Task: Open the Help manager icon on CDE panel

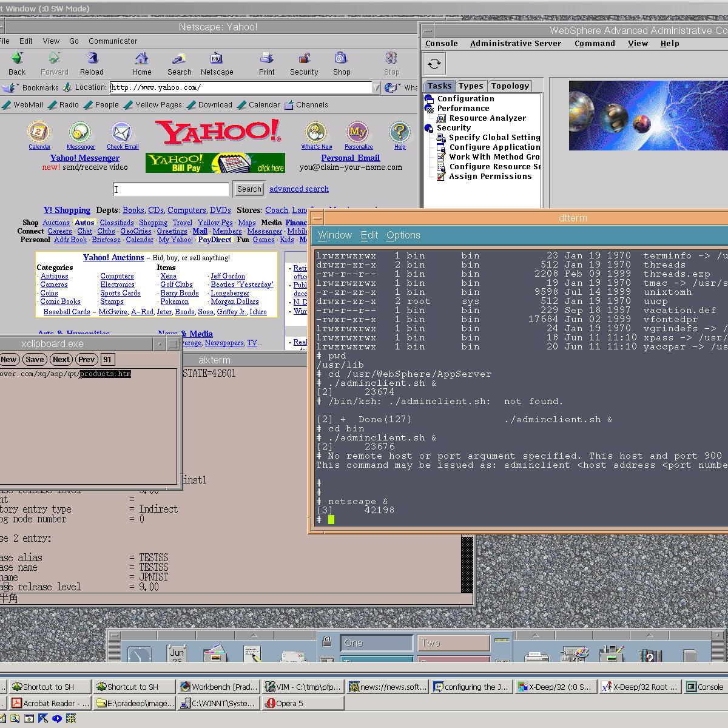Action: [x=650, y=655]
